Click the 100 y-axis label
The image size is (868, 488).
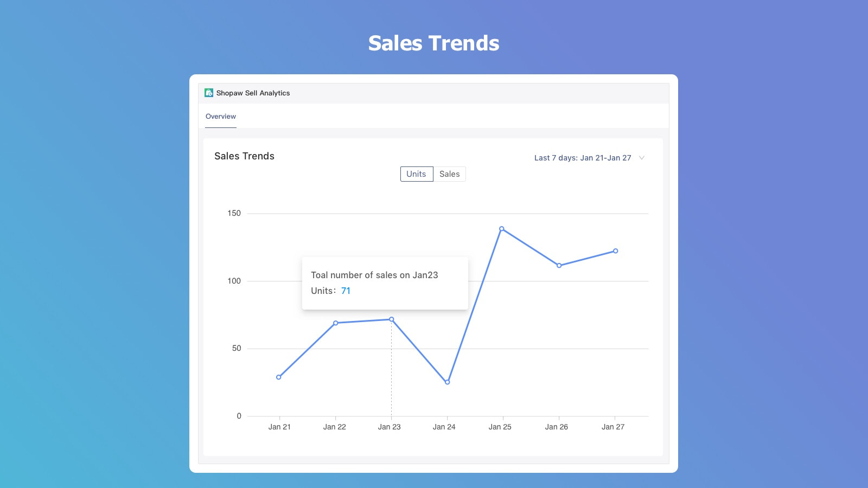click(234, 281)
